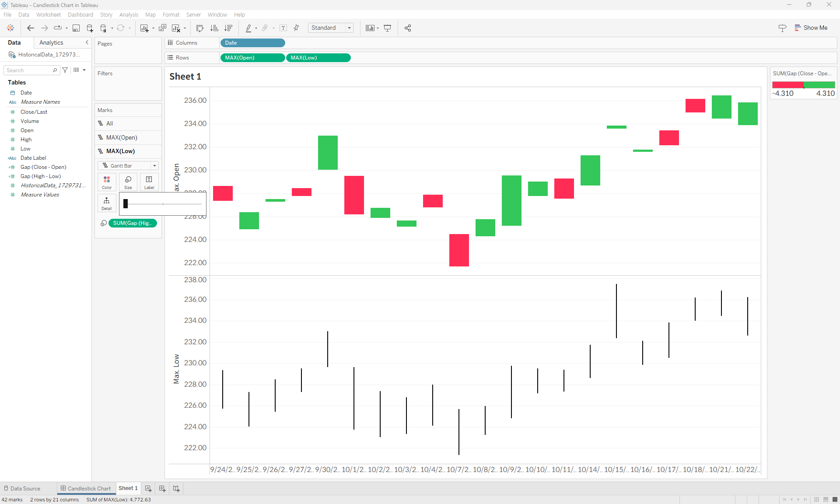Open the Candlestick Chart sheet tab
Image resolution: width=840 pixels, height=504 pixels.
86,488
